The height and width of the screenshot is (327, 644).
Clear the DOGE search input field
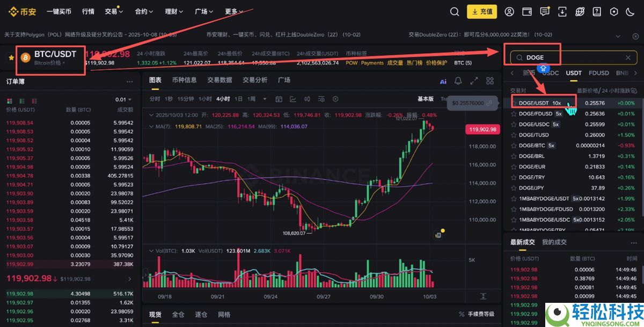627,57
